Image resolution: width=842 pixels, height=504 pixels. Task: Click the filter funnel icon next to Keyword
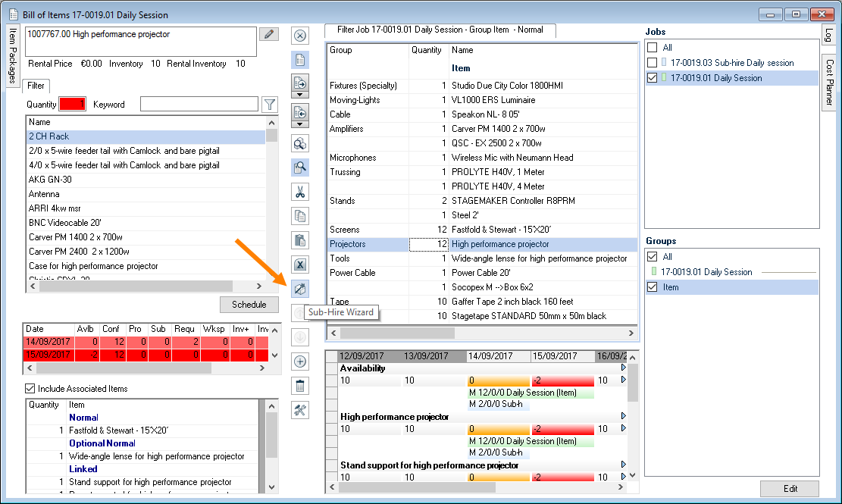269,105
